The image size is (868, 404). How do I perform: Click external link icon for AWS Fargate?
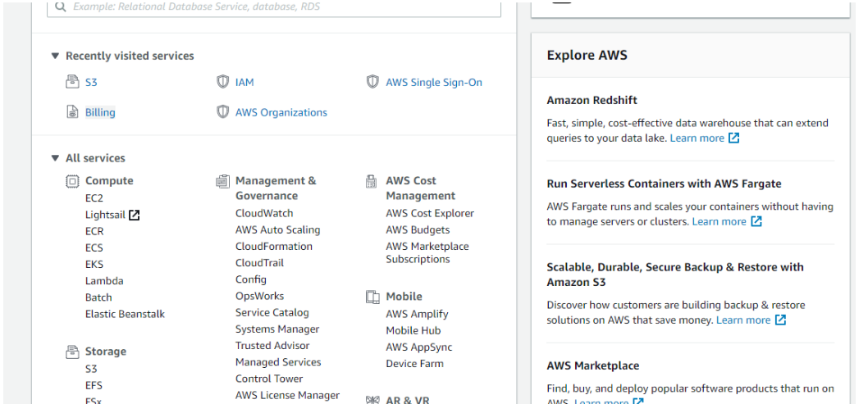point(756,221)
